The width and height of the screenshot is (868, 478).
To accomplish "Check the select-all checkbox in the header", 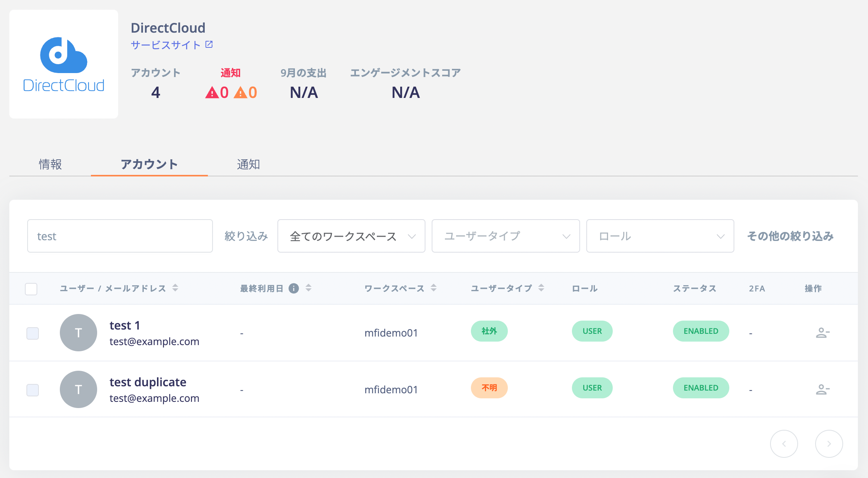I will click(31, 288).
